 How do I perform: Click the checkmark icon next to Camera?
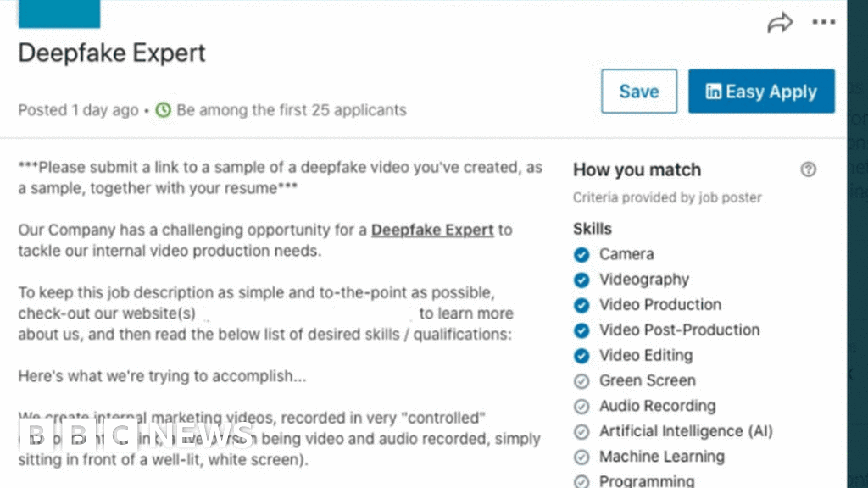point(581,254)
